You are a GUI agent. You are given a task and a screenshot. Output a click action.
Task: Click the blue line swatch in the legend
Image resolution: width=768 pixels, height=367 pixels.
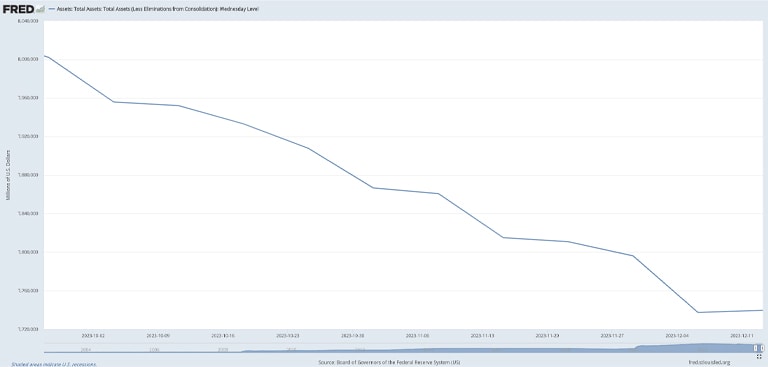[x=51, y=9]
